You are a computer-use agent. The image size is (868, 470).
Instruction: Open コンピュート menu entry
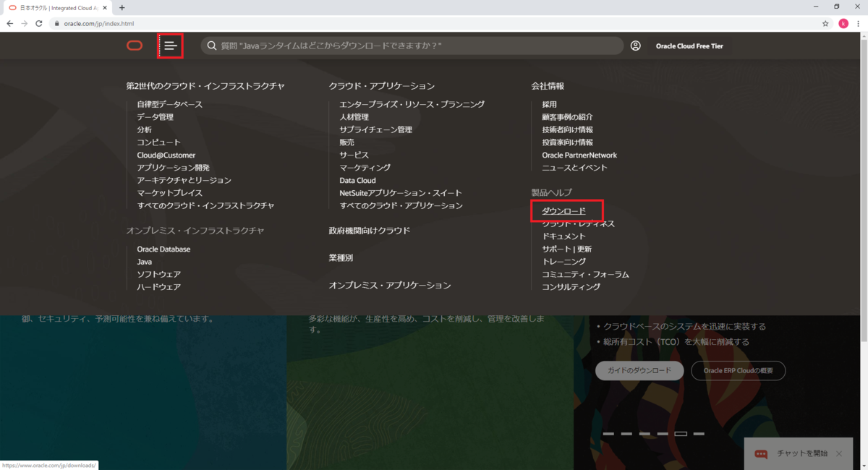[x=159, y=142]
